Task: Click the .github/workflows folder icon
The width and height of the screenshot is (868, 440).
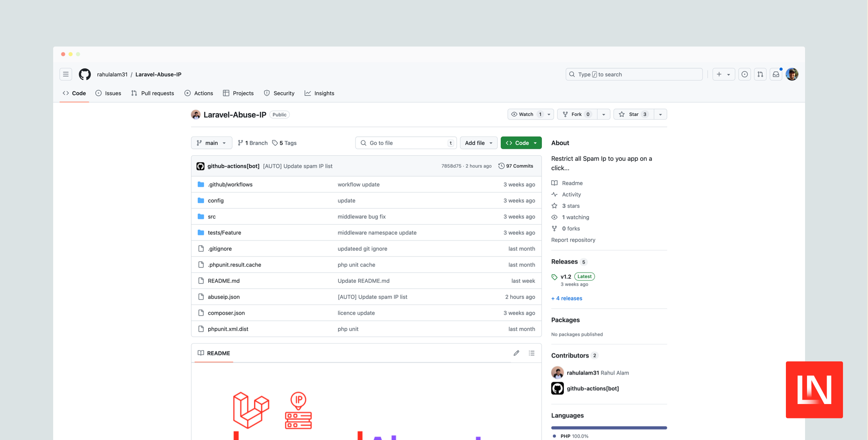Action: (201, 185)
